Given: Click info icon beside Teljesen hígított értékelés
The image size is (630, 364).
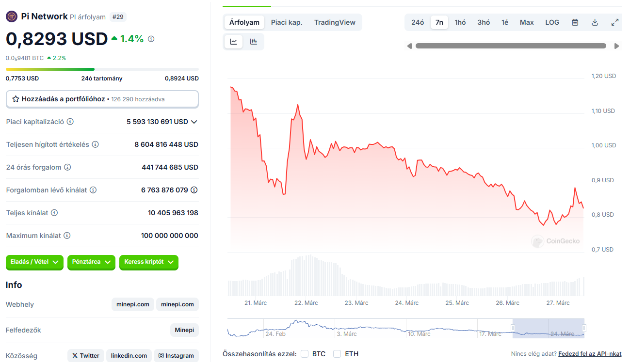Looking at the screenshot, I should 96,144.
